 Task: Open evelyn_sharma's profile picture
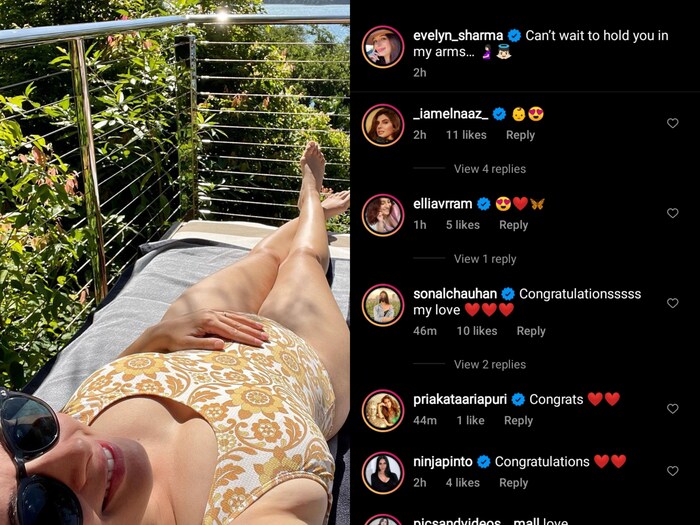coord(383,47)
